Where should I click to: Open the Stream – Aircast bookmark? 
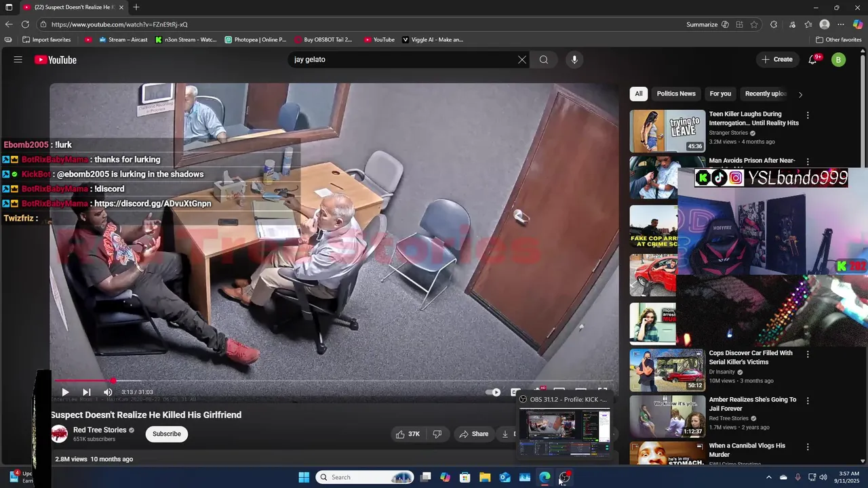(x=123, y=40)
